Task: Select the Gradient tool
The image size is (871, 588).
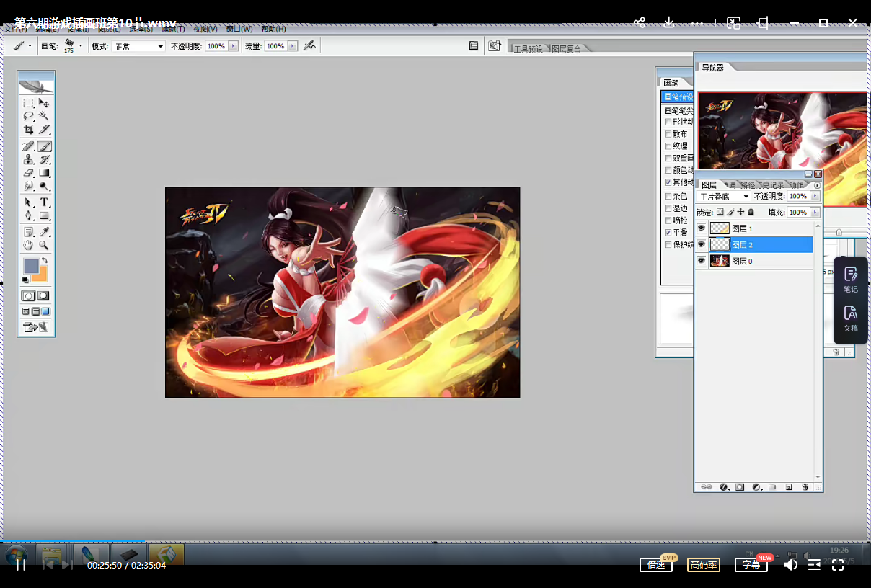Action: pyautogui.click(x=44, y=173)
